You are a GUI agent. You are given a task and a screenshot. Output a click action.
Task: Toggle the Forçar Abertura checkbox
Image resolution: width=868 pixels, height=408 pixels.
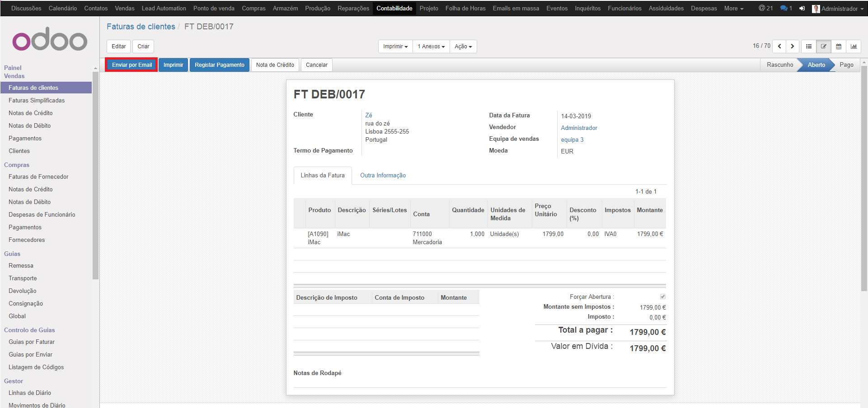(x=662, y=297)
